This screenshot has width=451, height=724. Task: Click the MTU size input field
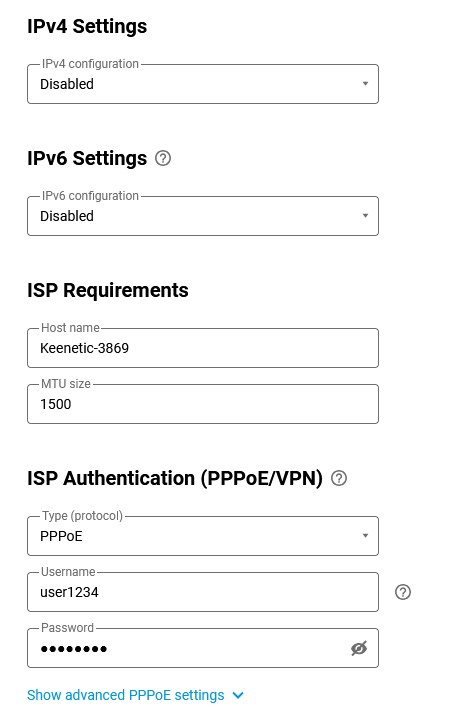tap(203, 404)
